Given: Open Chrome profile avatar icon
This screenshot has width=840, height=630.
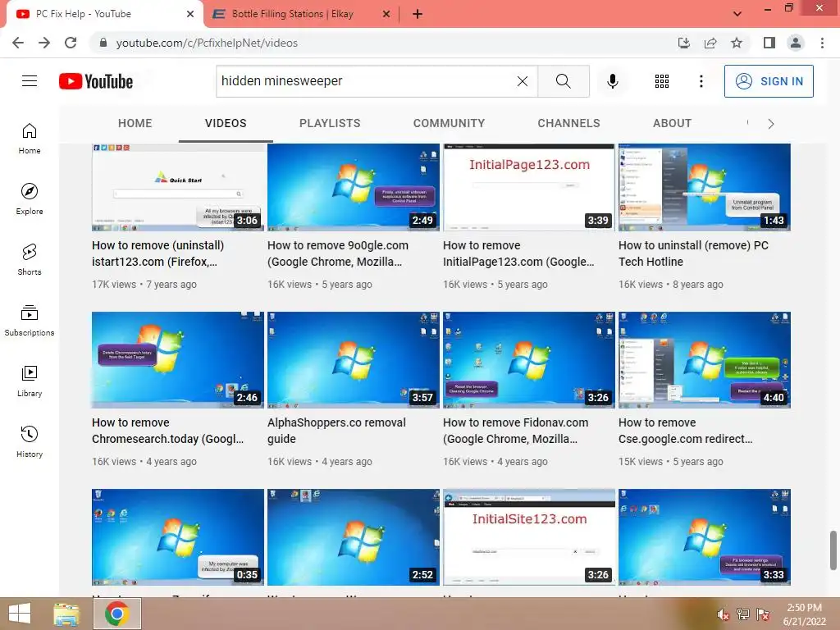Looking at the screenshot, I should (x=796, y=43).
